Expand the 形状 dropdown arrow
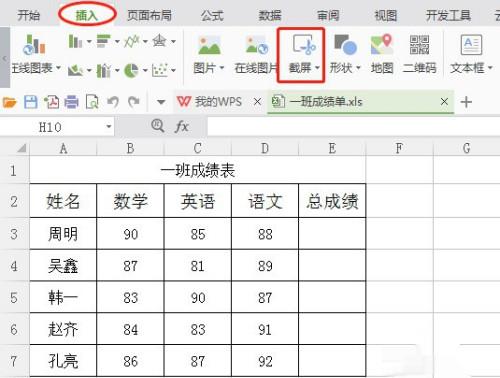 358,68
